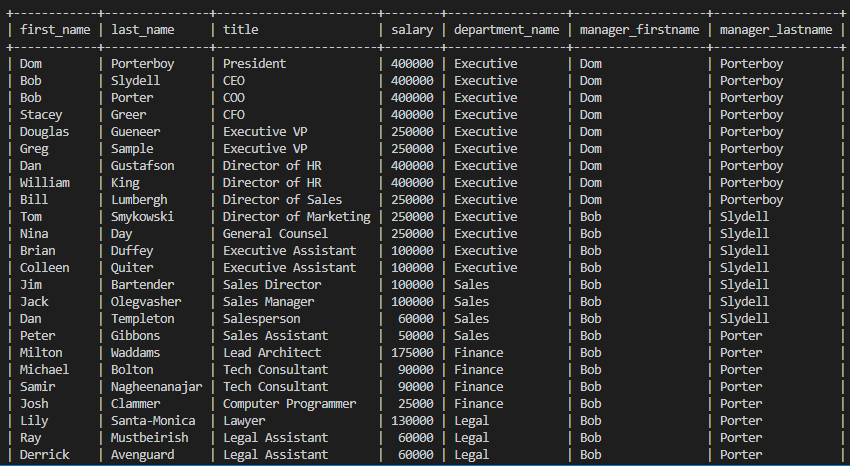
Task: Click the title 'COO'
Action: pos(234,98)
